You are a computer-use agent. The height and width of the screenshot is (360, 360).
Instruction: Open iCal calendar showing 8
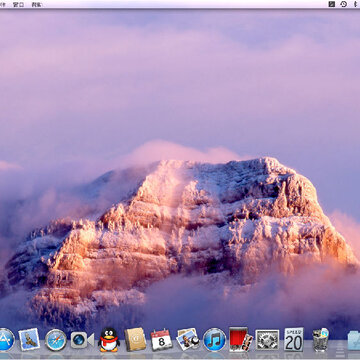[161, 340]
